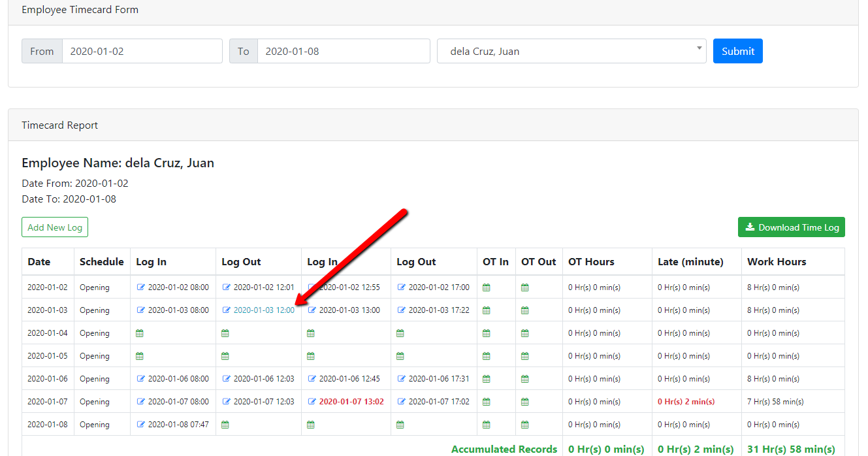Click the Employee Timecard Form panel title
This screenshot has height=456, width=868.
(x=80, y=10)
